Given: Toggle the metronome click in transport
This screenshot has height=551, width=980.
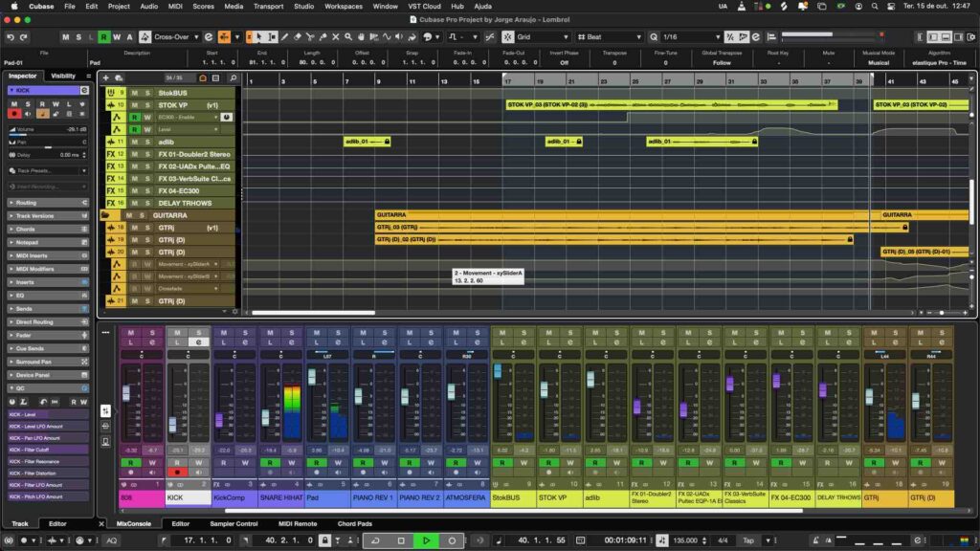Looking at the screenshot, I should click(815, 540).
